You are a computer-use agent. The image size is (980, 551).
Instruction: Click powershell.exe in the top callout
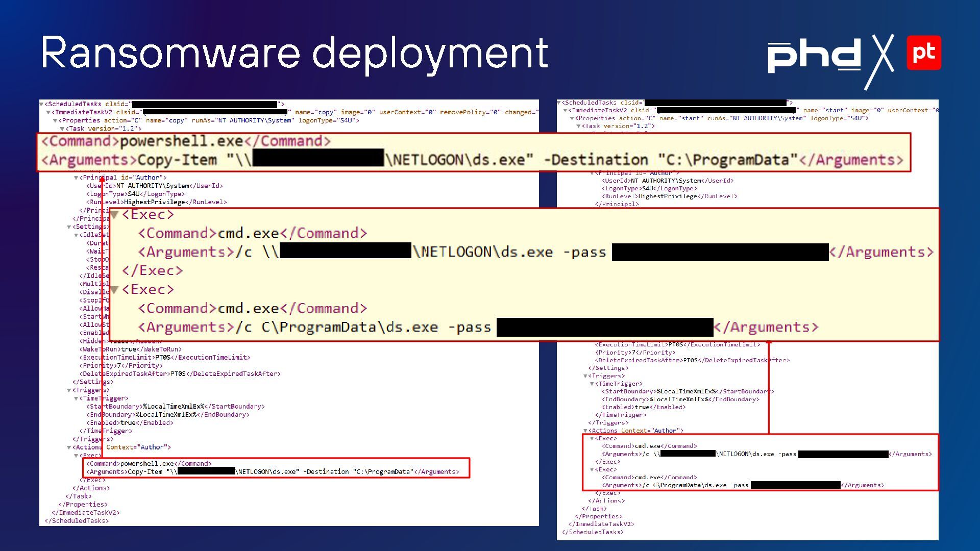[x=182, y=141]
